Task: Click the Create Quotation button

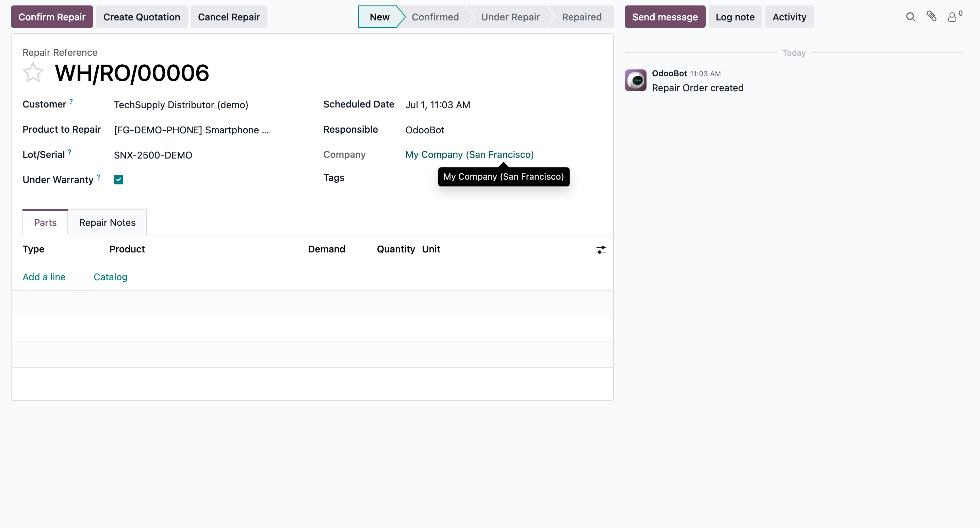Action: point(142,17)
